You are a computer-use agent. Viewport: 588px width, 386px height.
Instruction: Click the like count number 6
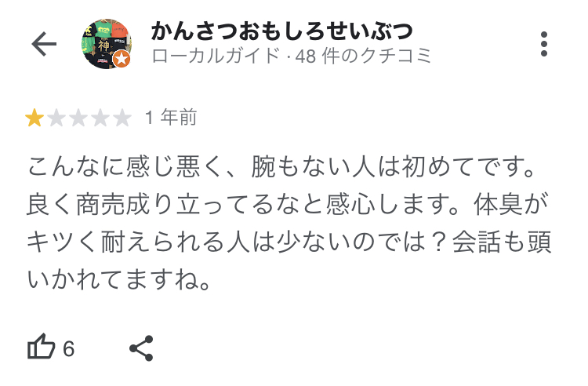69,349
